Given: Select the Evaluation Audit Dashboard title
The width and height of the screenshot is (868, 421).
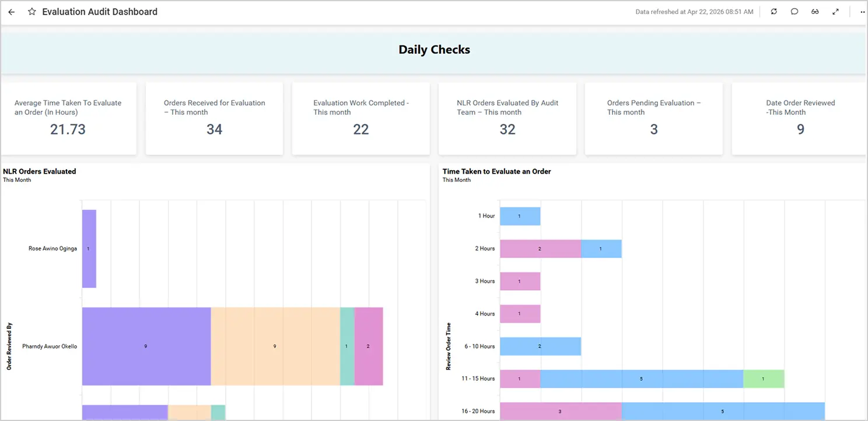Looking at the screenshot, I should [x=100, y=12].
